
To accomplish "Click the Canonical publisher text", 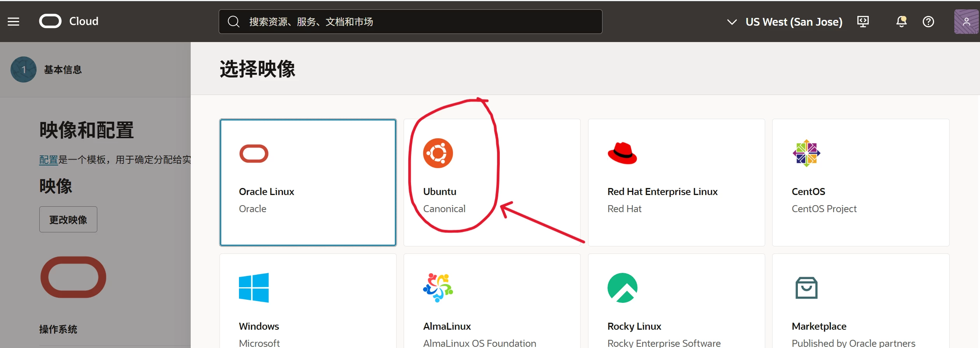I will [444, 209].
